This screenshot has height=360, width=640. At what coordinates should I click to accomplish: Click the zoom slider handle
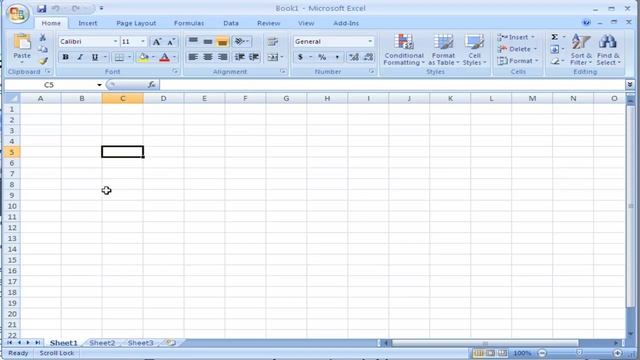(579, 353)
